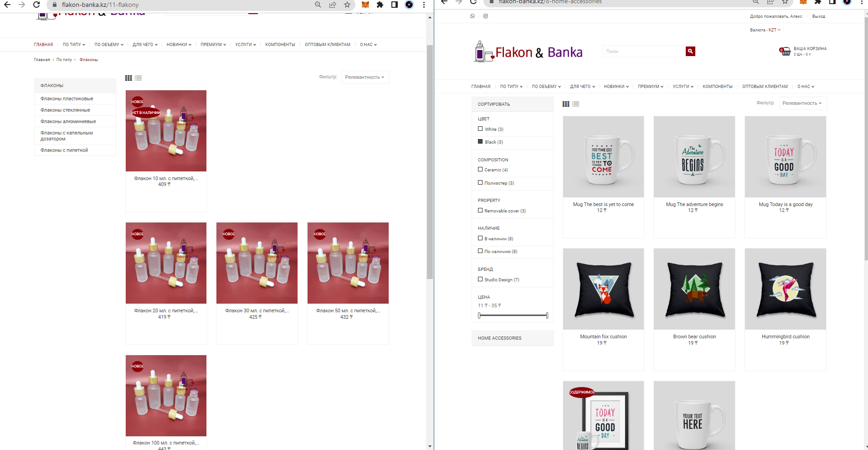Open the Флаконы с пипеткой category link

tap(64, 150)
